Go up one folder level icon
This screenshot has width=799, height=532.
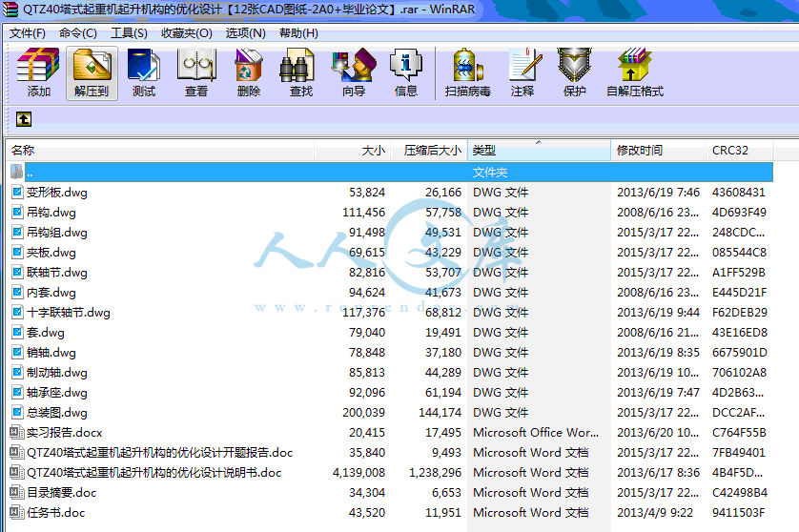24,119
